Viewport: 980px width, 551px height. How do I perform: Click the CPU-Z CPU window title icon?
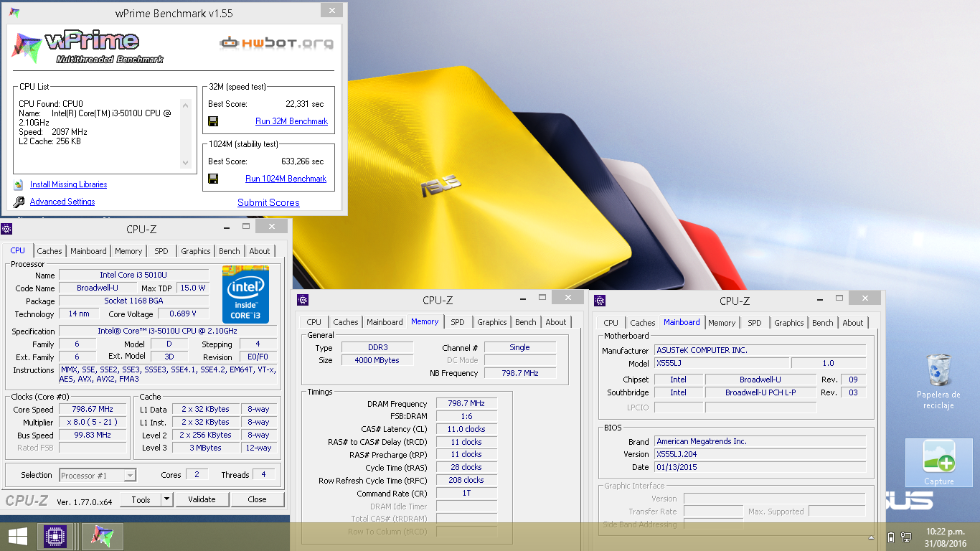pyautogui.click(x=7, y=229)
